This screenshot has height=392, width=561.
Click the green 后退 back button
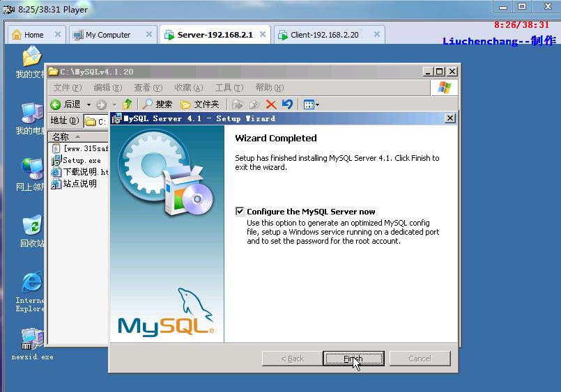(66, 104)
